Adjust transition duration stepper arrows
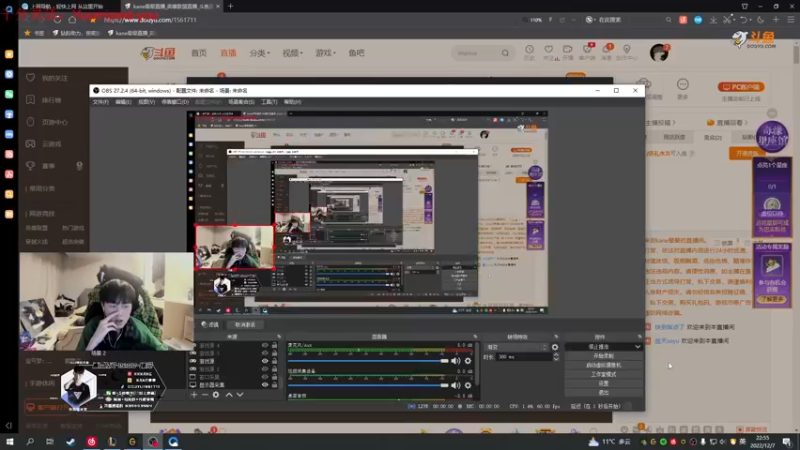Image resolution: width=800 pixels, height=450 pixels. click(x=556, y=357)
